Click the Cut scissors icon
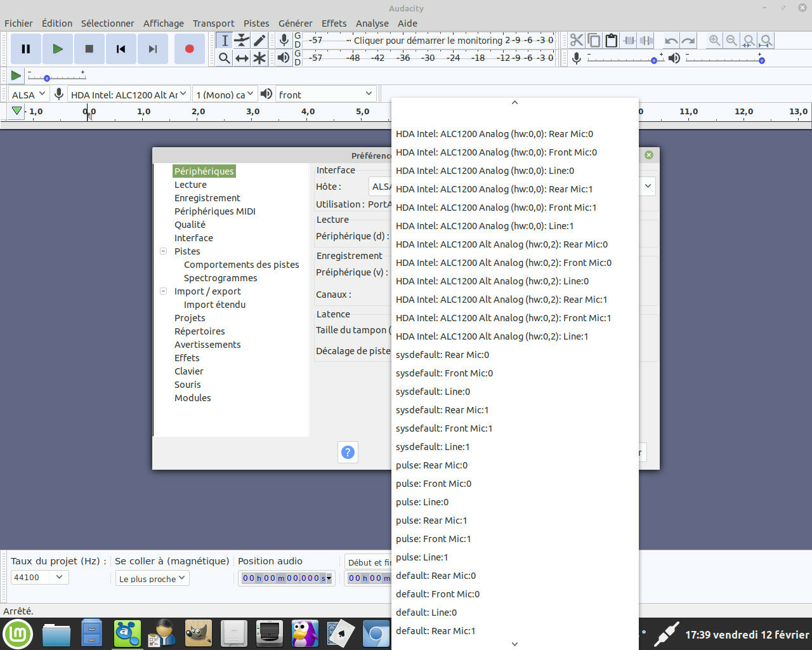The image size is (812, 650). [577, 41]
